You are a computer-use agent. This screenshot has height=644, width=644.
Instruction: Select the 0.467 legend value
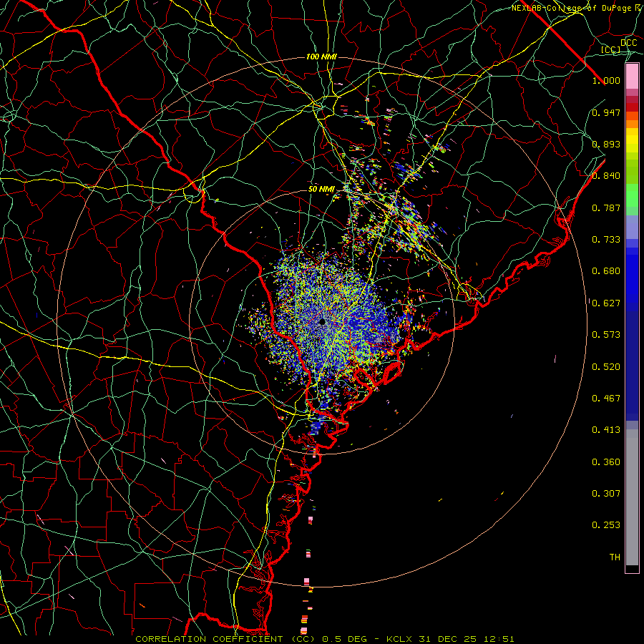click(606, 399)
